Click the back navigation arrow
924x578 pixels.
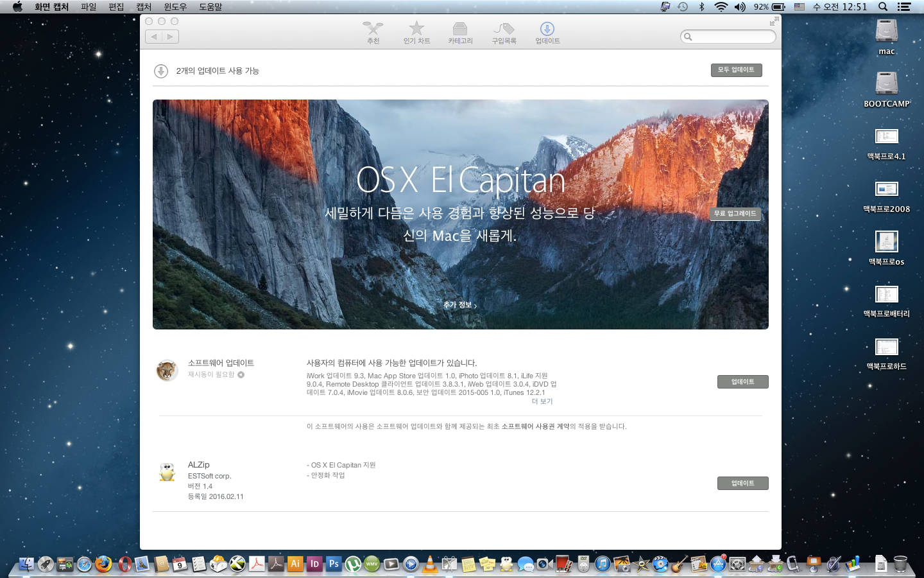pyautogui.click(x=154, y=37)
